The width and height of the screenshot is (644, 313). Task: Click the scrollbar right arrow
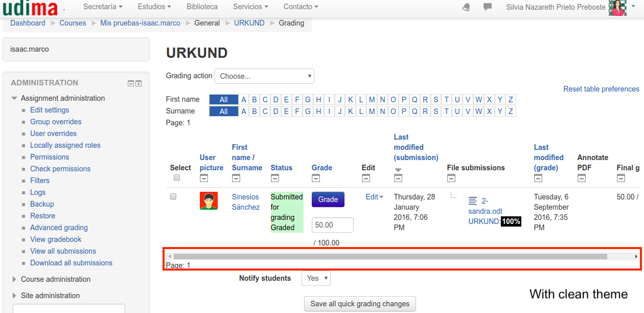[636, 256]
